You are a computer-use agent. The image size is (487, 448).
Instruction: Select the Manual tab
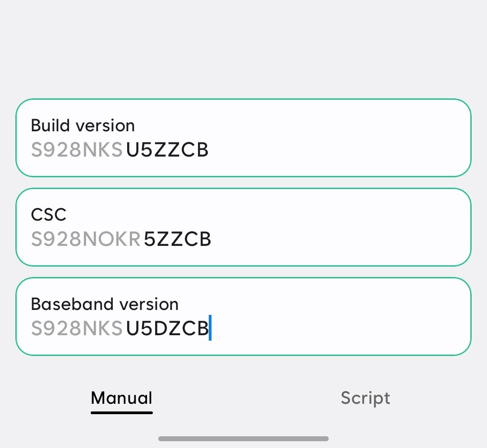pos(121,397)
